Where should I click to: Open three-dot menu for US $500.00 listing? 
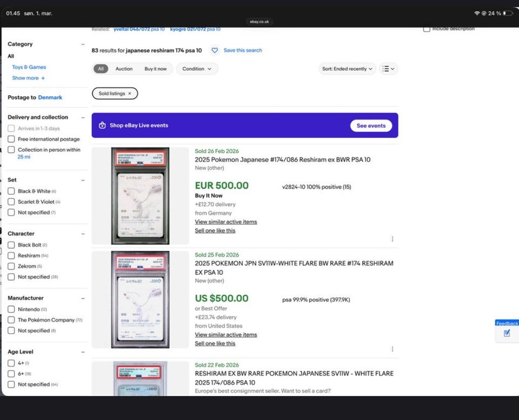click(x=392, y=349)
